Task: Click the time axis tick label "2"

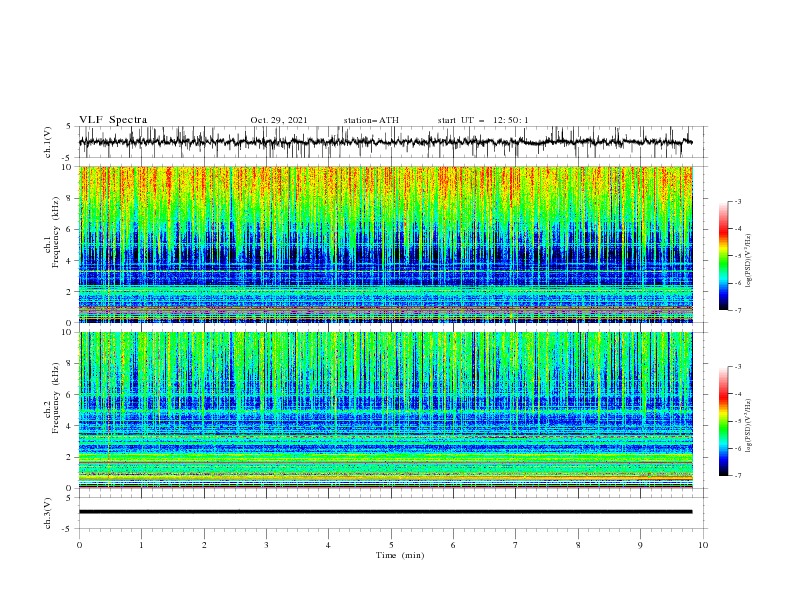Action: (x=204, y=545)
